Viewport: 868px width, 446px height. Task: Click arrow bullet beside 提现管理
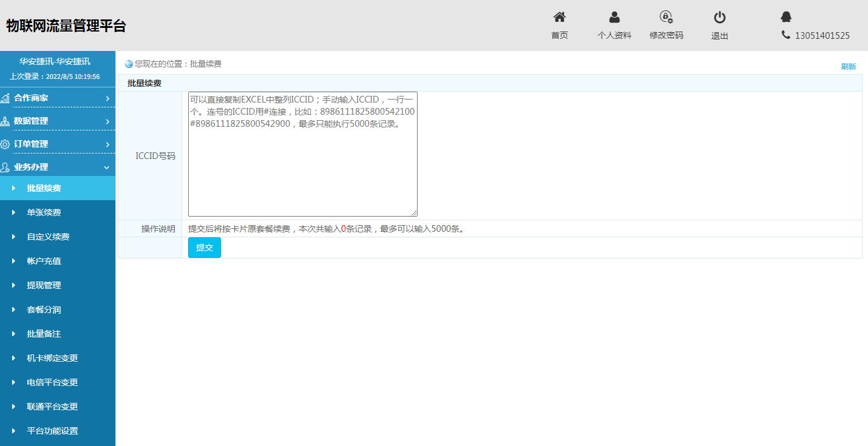click(x=13, y=285)
